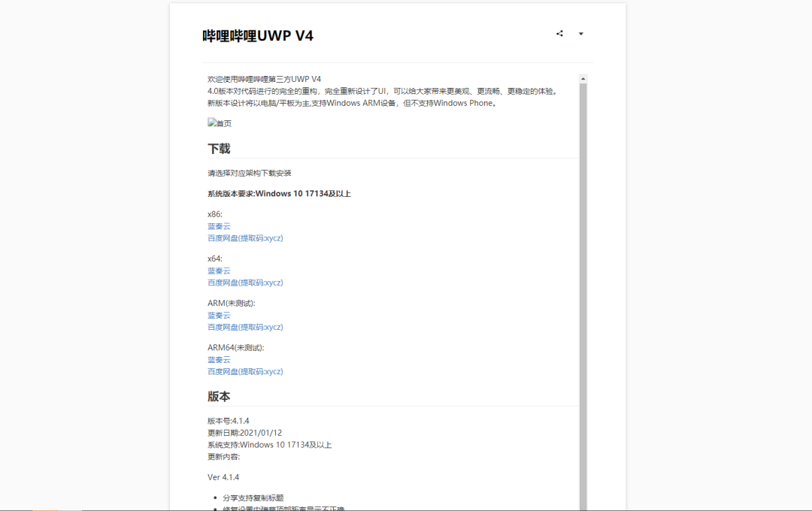The width and height of the screenshot is (812, 511).
Task: Click the Ver 4.1.4 label
Action: coord(222,476)
